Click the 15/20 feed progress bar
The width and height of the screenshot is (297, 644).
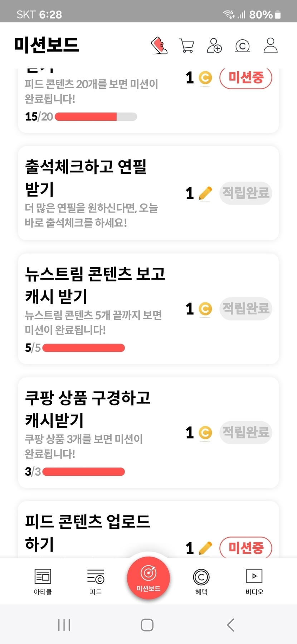(96, 117)
